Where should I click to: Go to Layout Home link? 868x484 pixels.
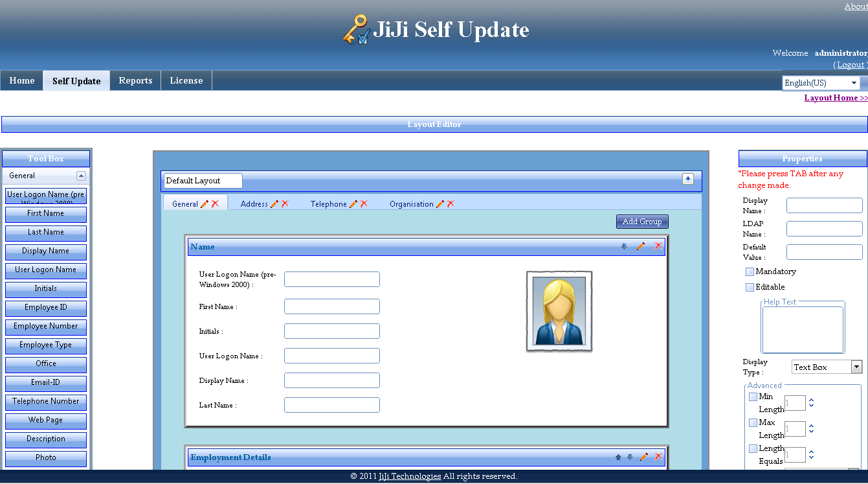click(836, 98)
